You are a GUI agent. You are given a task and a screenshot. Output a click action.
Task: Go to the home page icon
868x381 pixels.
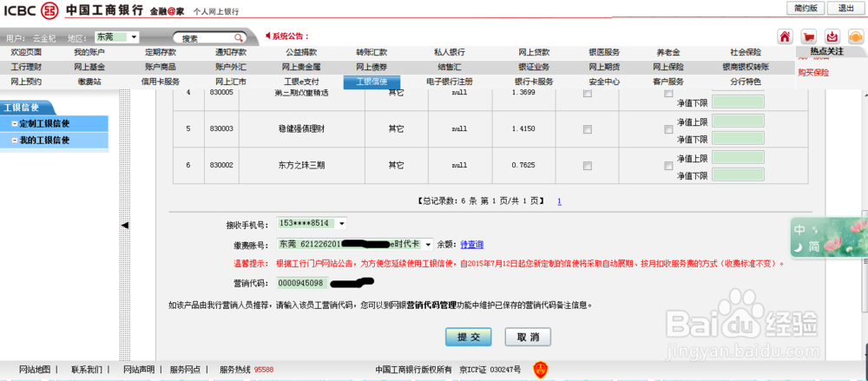pos(785,36)
